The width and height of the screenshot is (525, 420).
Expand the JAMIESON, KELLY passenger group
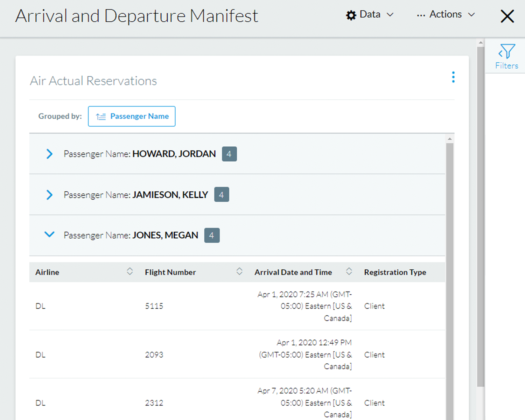[x=49, y=195]
